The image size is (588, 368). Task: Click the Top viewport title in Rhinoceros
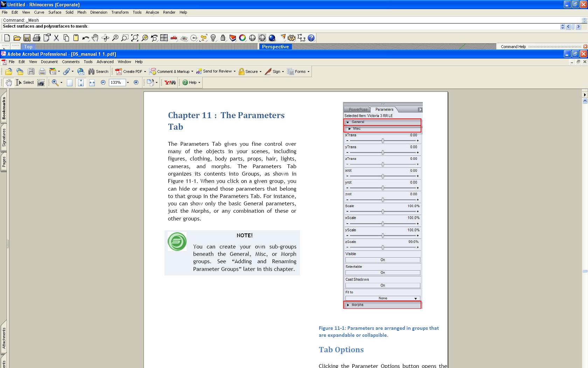coord(28,47)
